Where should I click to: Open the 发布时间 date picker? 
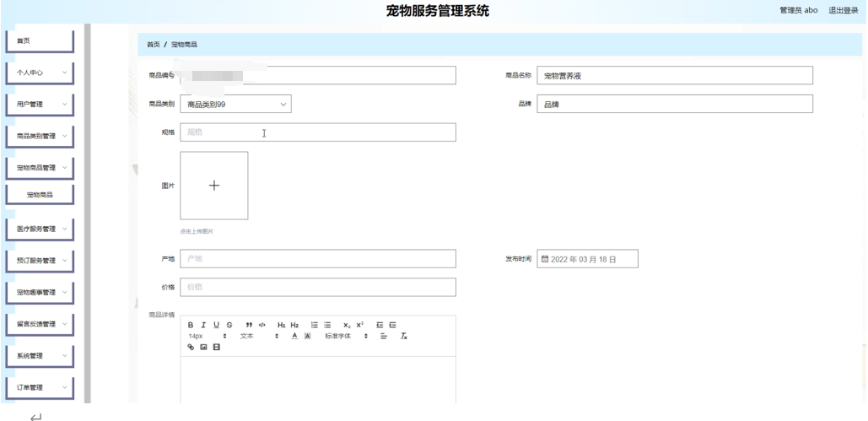click(587, 259)
